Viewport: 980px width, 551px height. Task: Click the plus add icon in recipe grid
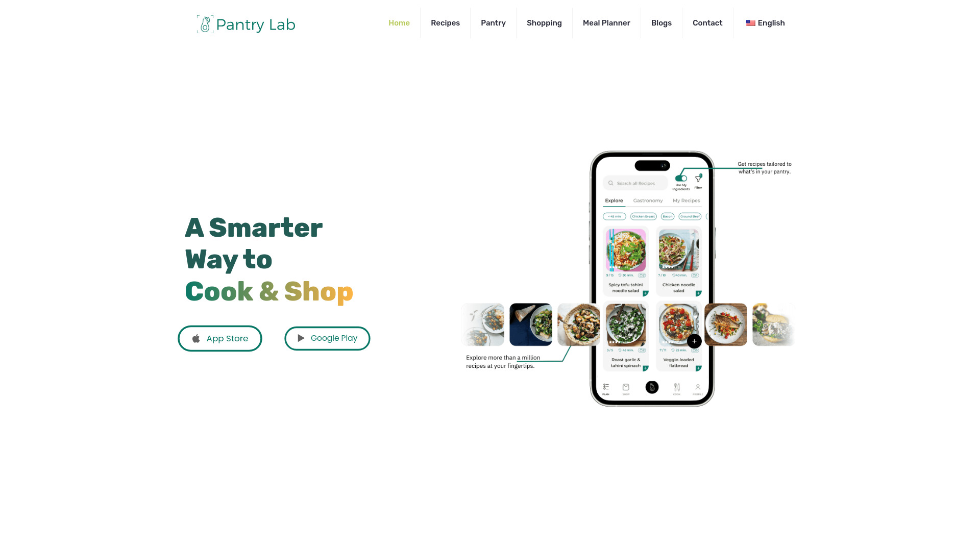tap(694, 341)
